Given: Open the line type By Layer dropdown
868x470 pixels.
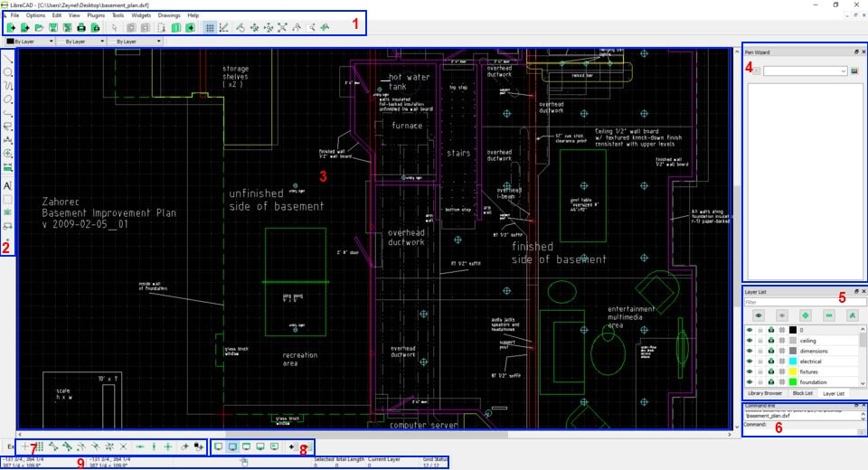Looking at the screenshot, I should [135, 42].
